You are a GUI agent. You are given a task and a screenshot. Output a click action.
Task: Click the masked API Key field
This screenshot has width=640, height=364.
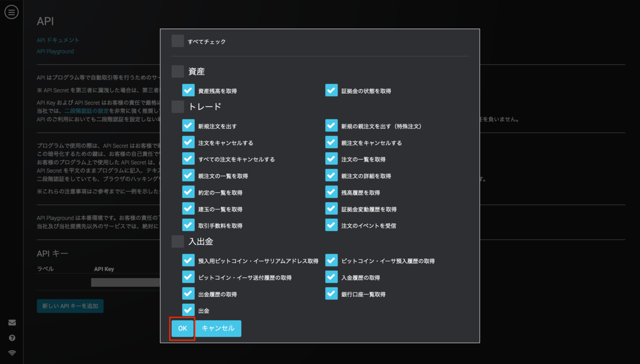click(125, 282)
